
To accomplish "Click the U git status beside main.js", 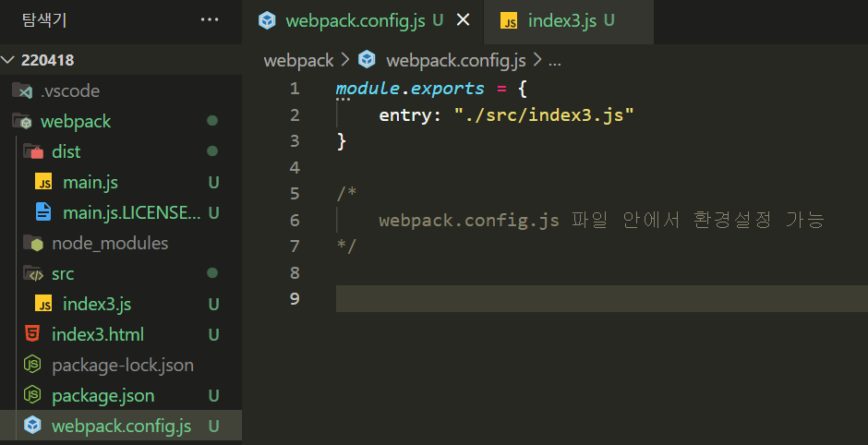I will (x=213, y=182).
